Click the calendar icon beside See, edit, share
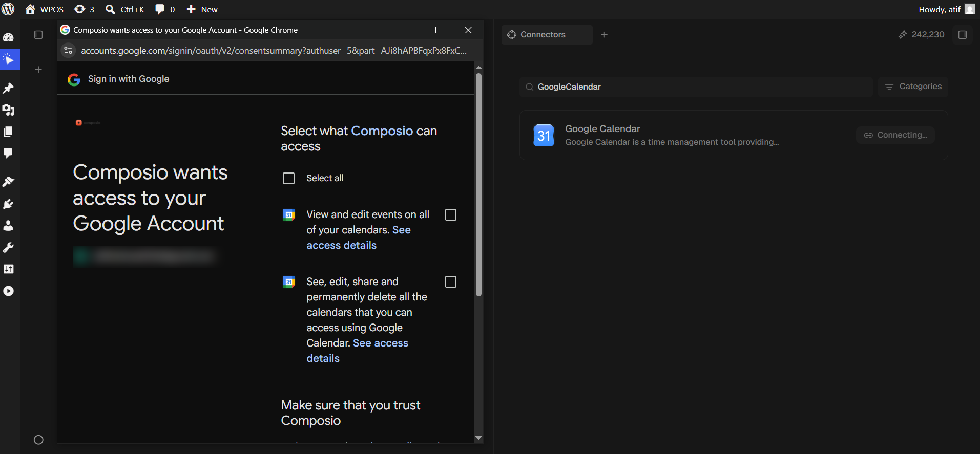 [x=289, y=282]
